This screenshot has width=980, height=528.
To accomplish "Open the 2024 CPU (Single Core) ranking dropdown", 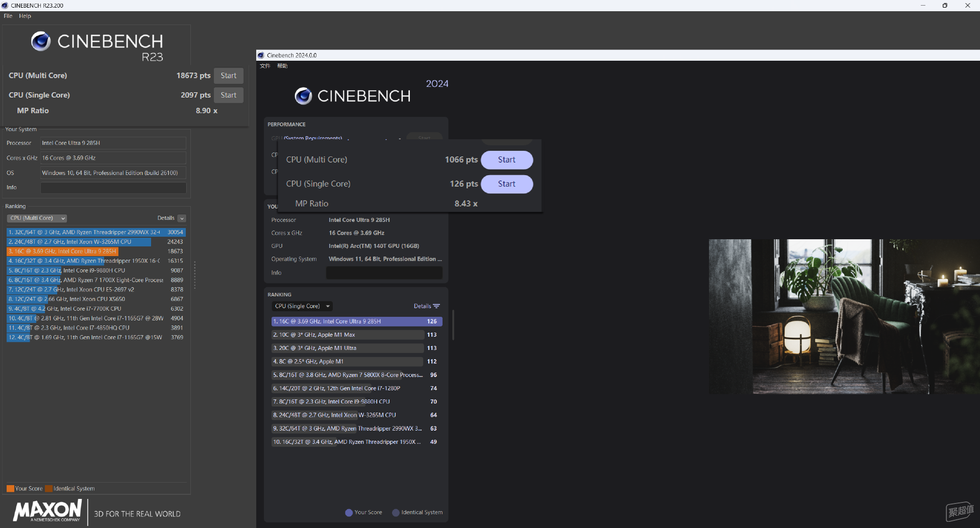I will [302, 306].
